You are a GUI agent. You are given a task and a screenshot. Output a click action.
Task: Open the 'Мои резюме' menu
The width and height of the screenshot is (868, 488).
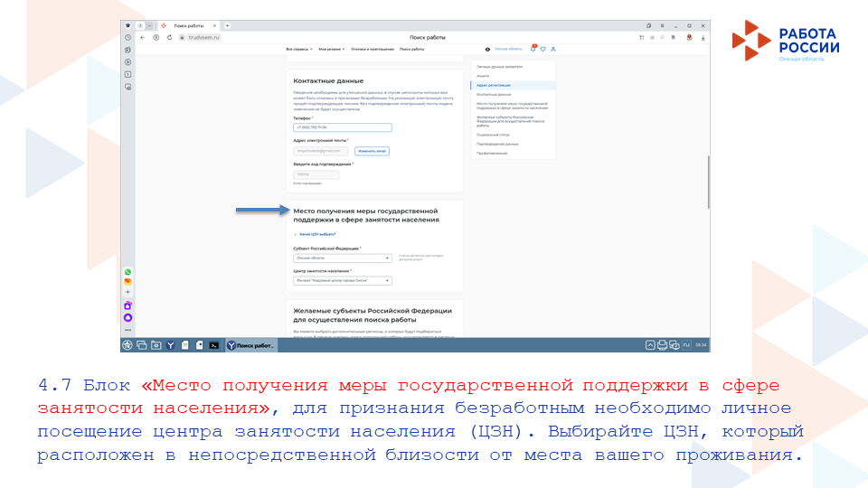pos(330,49)
